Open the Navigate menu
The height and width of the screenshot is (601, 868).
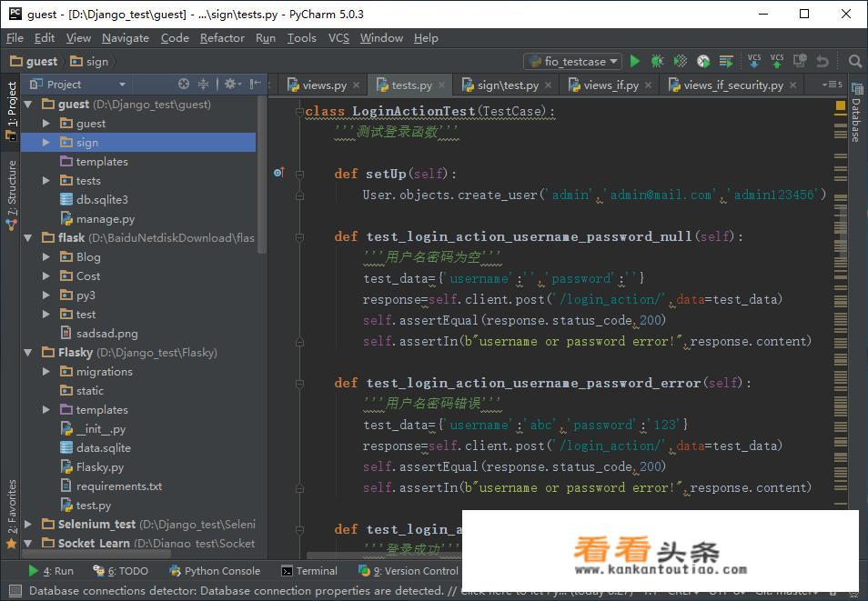(x=126, y=37)
